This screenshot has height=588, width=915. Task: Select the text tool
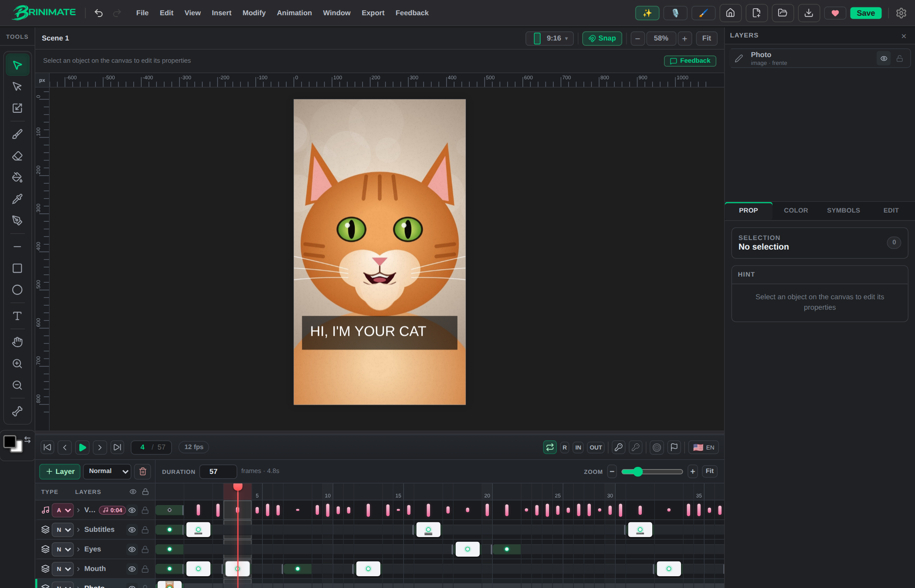pos(17,316)
